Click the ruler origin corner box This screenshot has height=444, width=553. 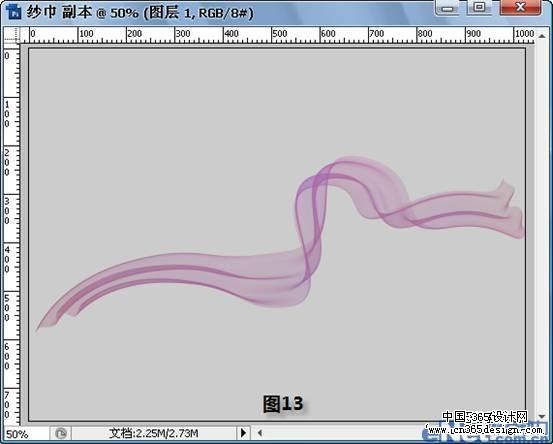(x=12, y=35)
